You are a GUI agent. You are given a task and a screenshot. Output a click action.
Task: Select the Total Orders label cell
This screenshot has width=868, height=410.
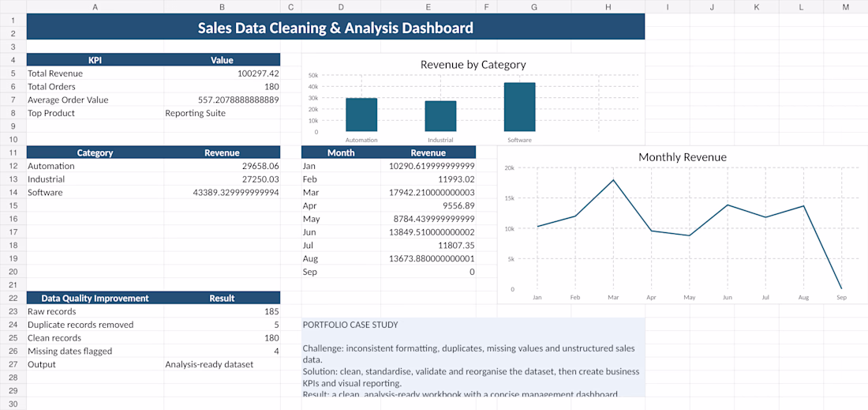[x=95, y=86]
